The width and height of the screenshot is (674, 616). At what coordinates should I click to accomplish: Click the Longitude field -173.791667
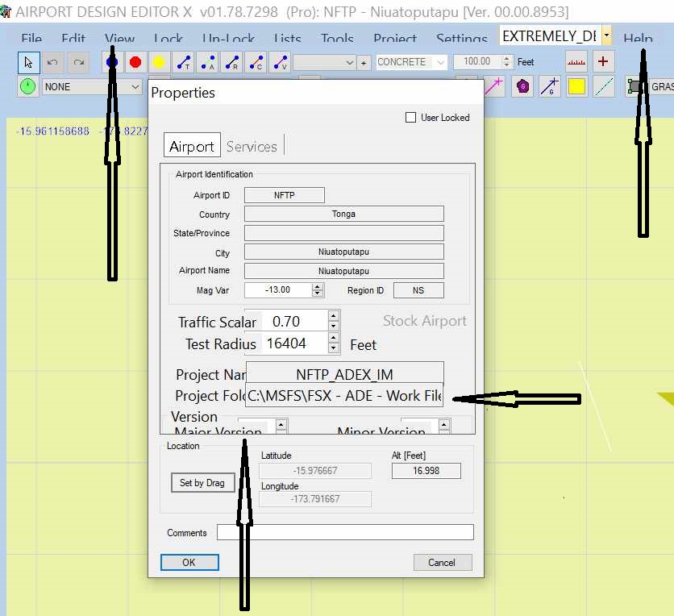tap(315, 499)
